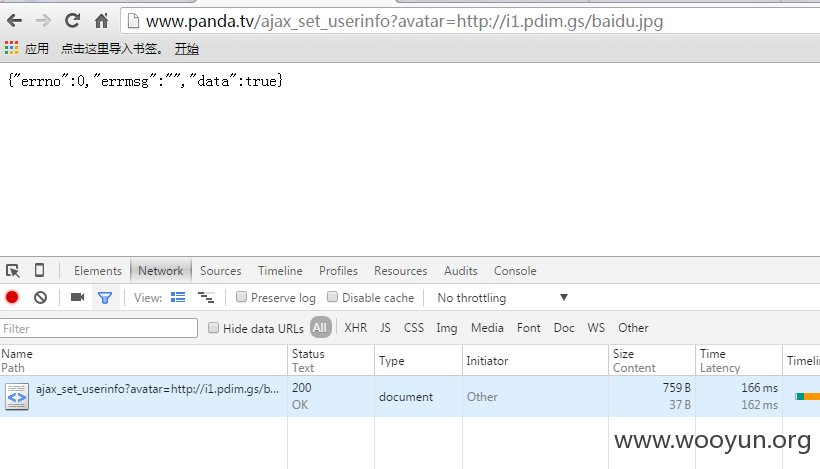This screenshot has height=469, width=820.
Task: Click the JSON response text on the page
Action: 145,81
